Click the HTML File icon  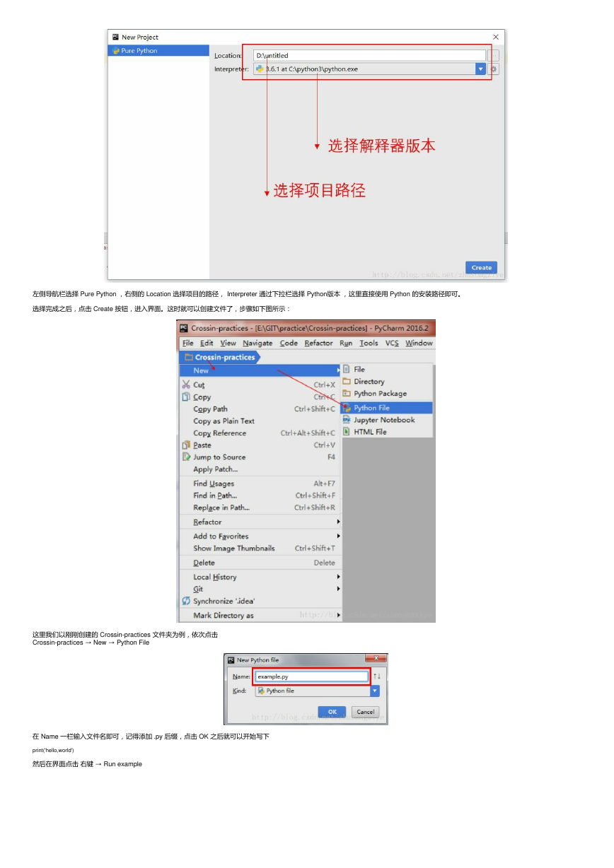[347, 432]
